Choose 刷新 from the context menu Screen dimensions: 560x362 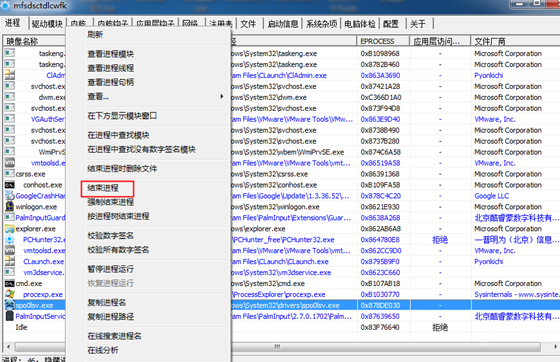point(95,35)
